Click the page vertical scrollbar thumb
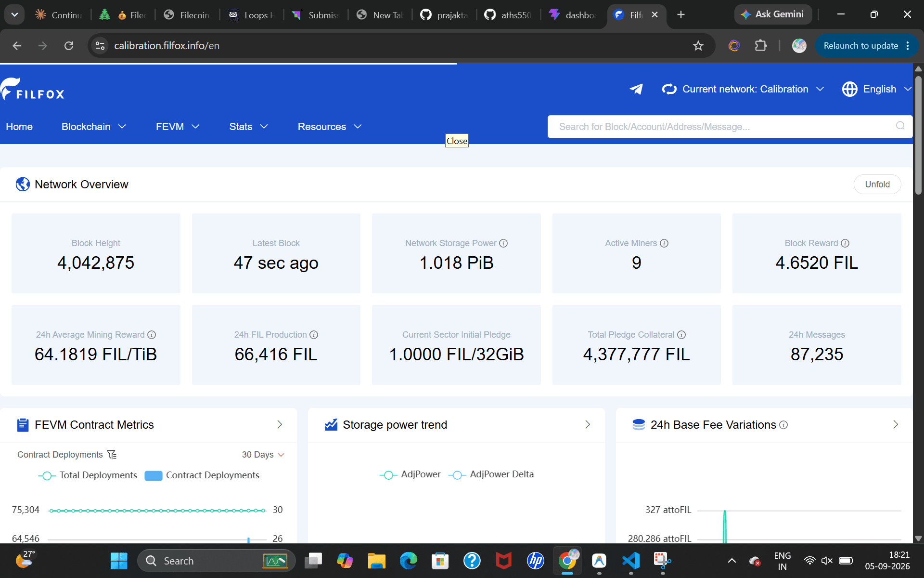This screenshot has height=578, width=924. (x=918, y=135)
